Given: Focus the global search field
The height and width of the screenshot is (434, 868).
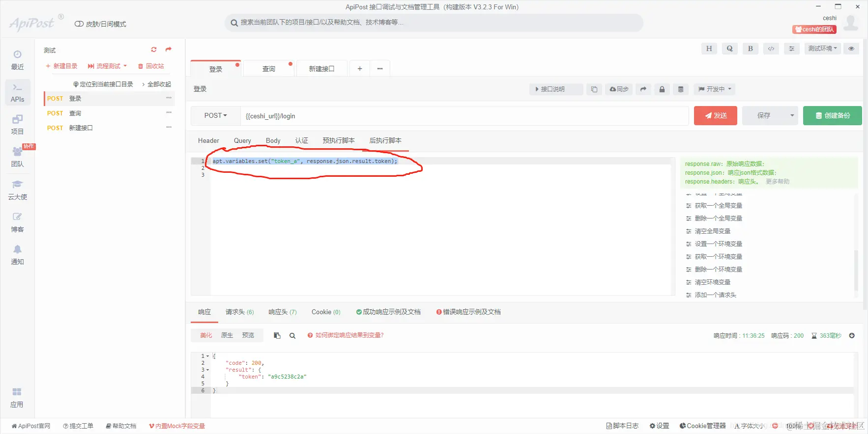Looking at the screenshot, I should point(434,23).
